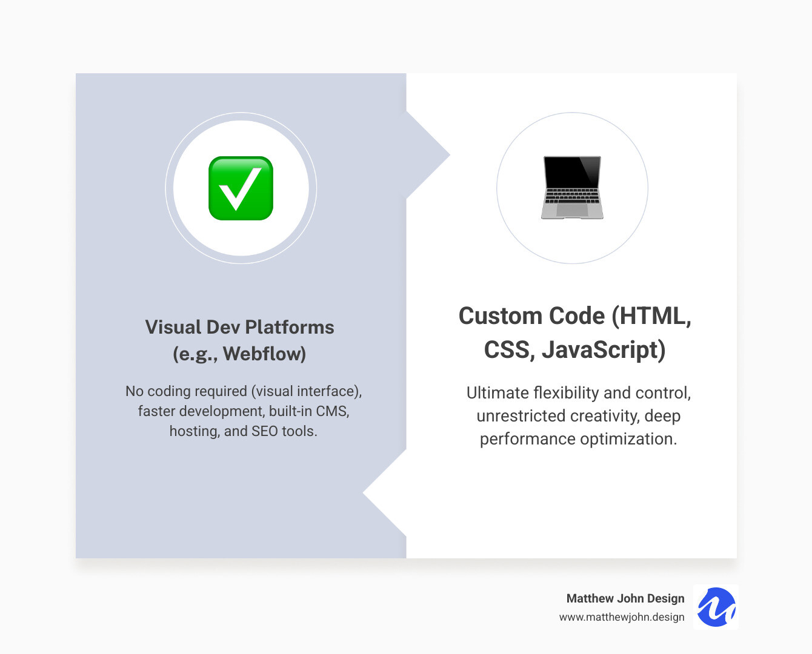Click the Matthew John Design logo icon
This screenshot has width=812, height=654.
pyautogui.click(x=716, y=607)
